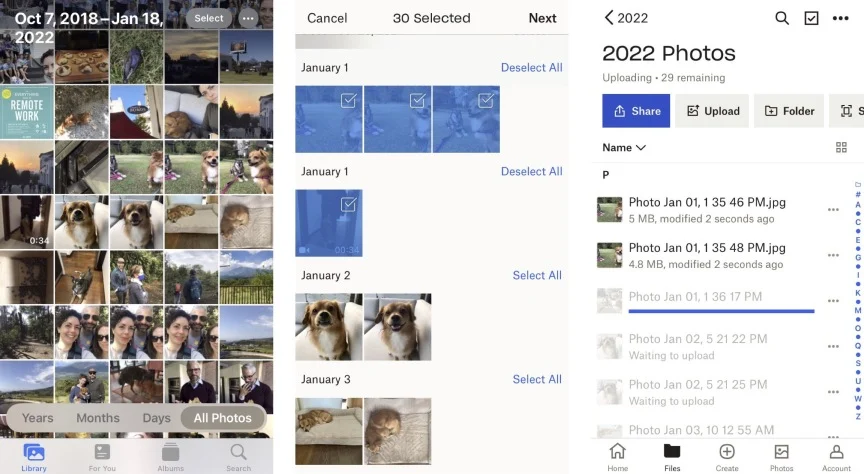Uncheck the selected 00:34 video thumbnail
This screenshot has height=474, width=864.
(329, 223)
